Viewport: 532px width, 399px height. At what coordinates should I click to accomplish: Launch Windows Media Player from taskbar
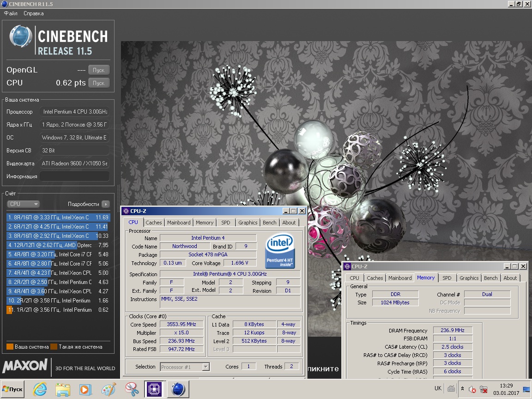point(86,389)
